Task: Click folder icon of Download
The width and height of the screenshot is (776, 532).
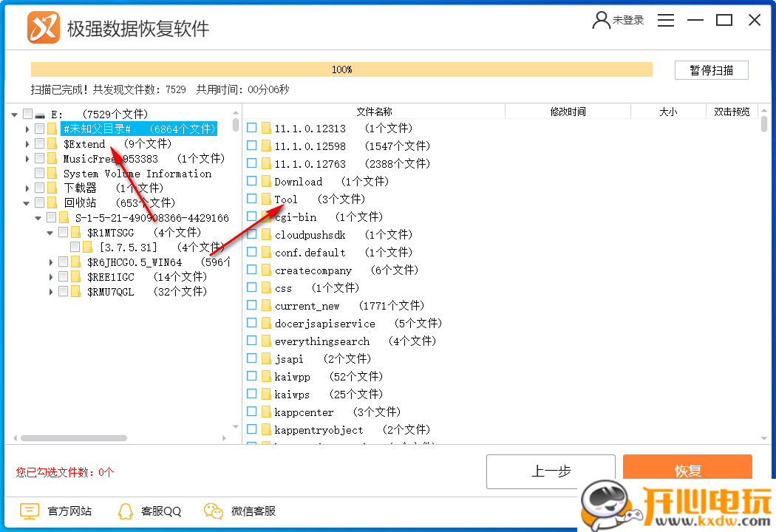Action: tap(266, 181)
